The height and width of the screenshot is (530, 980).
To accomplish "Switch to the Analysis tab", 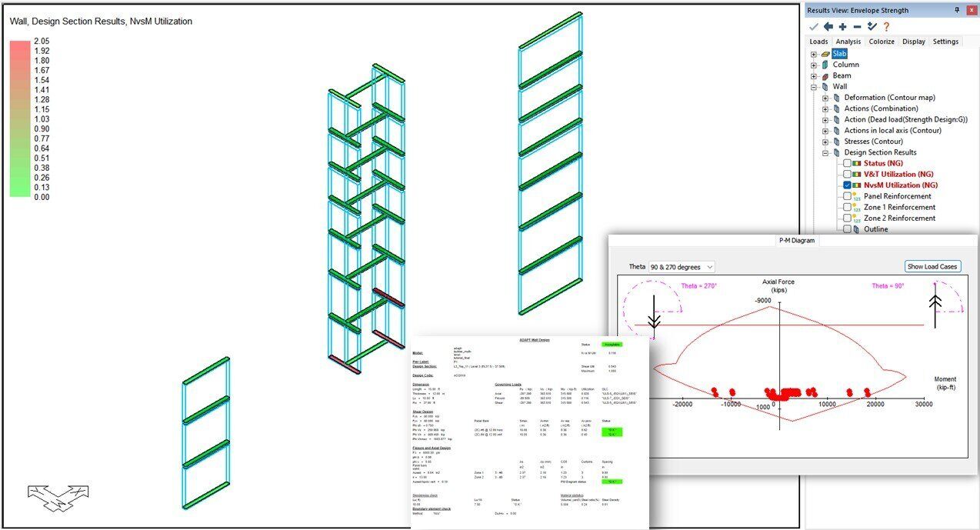I will (848, 41).
